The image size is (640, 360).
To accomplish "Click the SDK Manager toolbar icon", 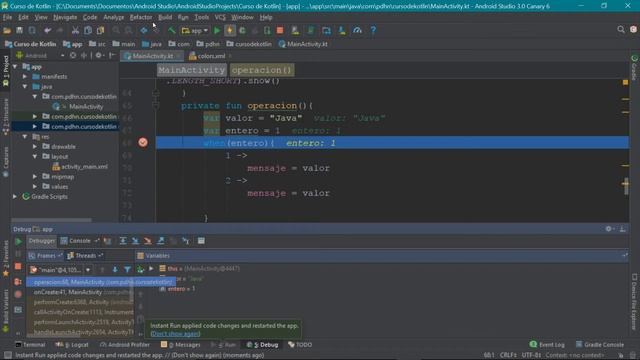I will coord(342,30).
